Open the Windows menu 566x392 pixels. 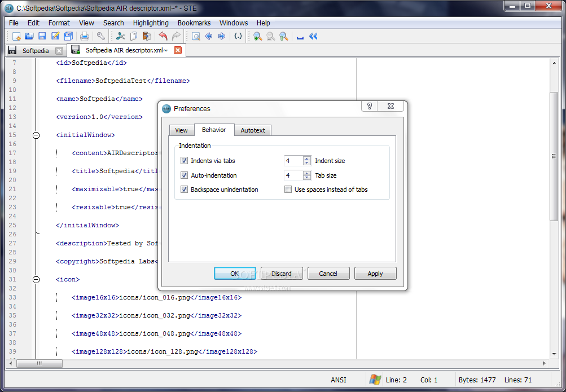234,23
